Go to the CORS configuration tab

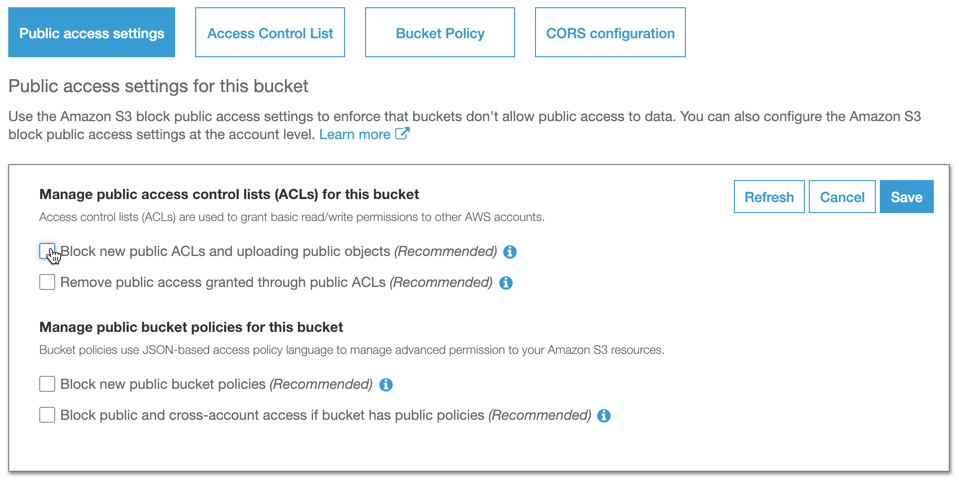point(610,33)
